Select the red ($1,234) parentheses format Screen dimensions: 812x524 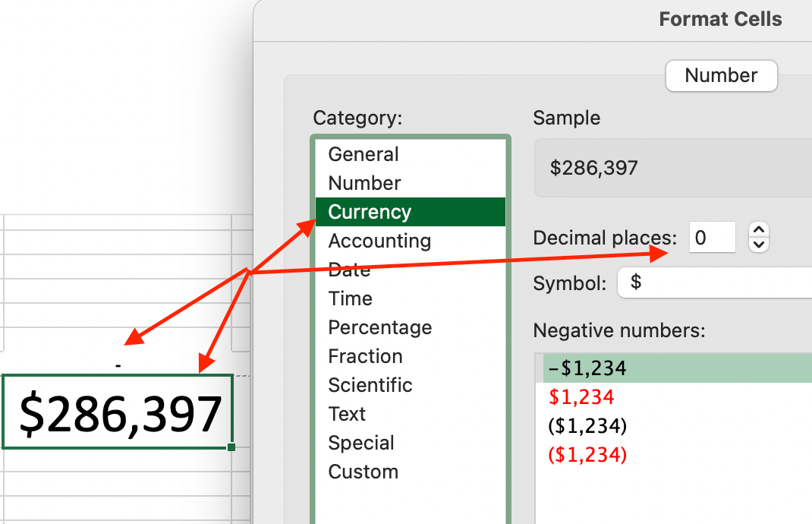tap(587, 455)
